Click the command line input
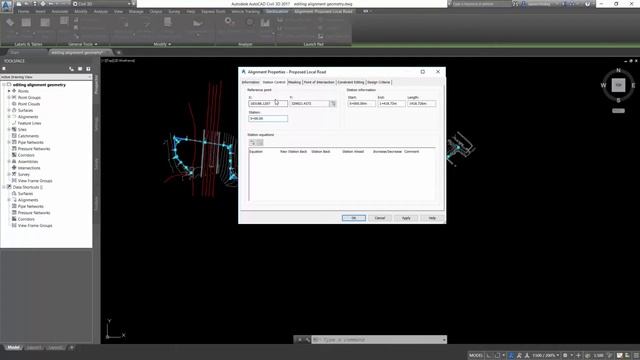 [x=378, y=340]
